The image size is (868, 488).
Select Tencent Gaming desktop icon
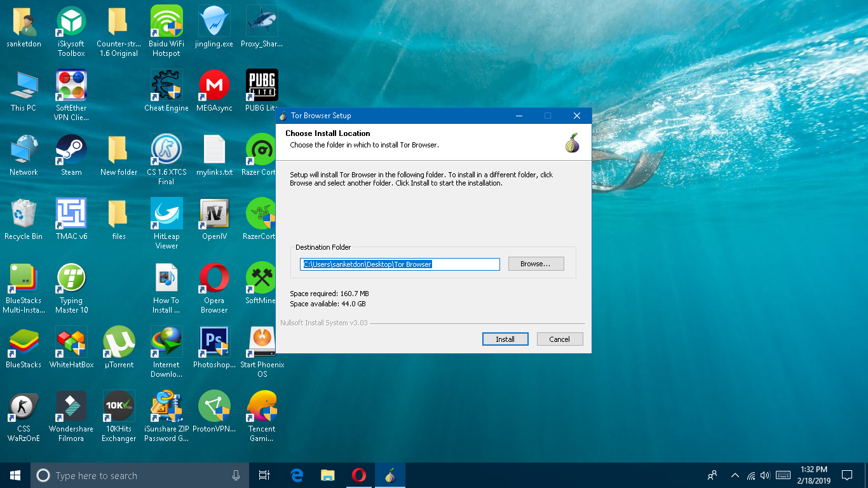262,407
